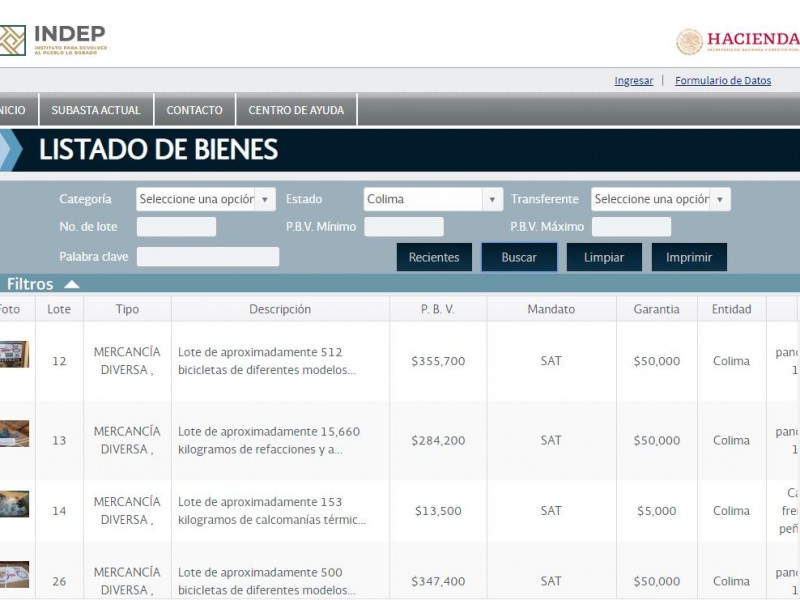Sort by the Tipo column header
Image resolution: width=800 pixels, height=600 pixels.
point(127,309)
